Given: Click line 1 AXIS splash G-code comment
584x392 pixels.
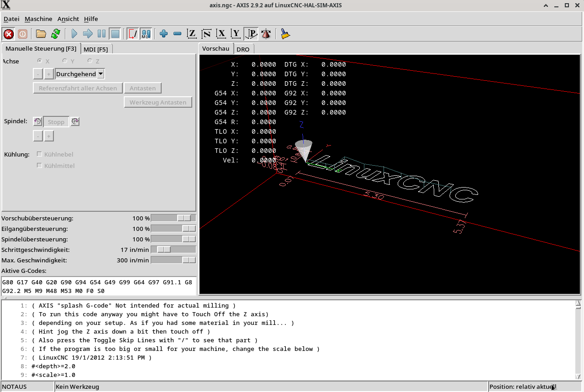Looking at the screenshot, I should coord(134,306).
